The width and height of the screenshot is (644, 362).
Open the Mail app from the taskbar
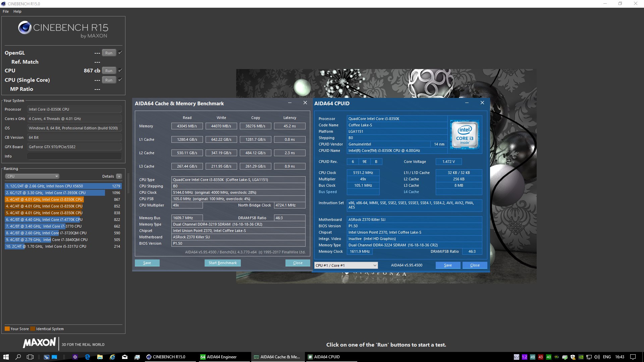pyautogui.click(x=125, y=357)
